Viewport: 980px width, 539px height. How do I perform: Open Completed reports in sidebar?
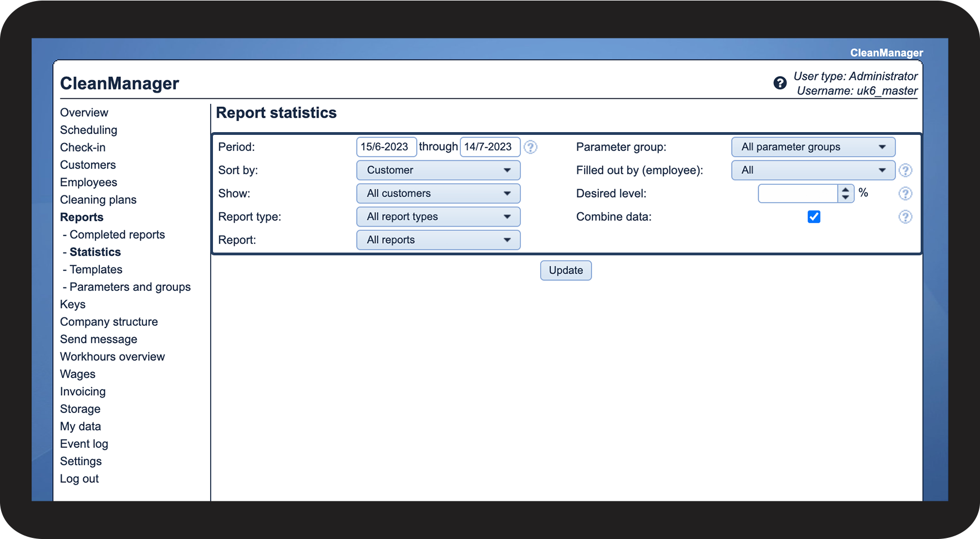(117, 235)
